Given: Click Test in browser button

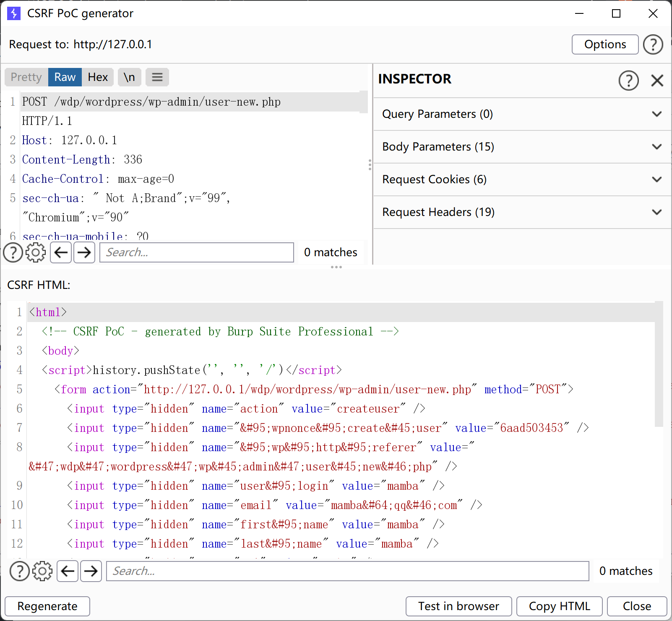Looking at the screenshot, I should [x=458, y=606].
